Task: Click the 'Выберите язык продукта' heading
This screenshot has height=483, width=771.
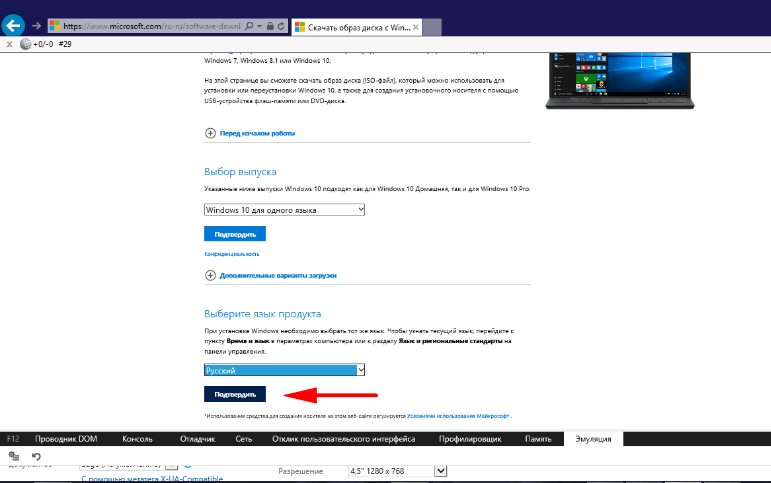Action: [263, 314]
